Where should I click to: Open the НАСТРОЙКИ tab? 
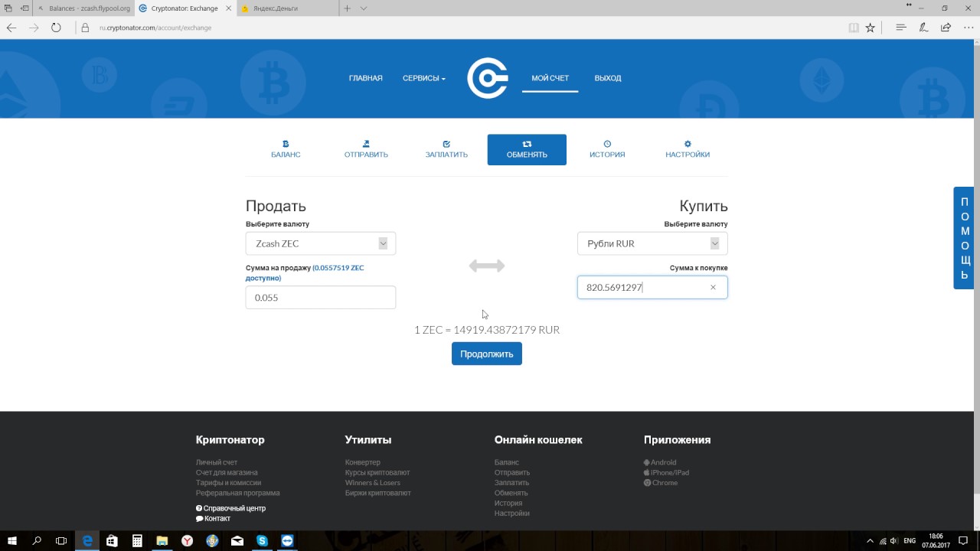(688, 149)
